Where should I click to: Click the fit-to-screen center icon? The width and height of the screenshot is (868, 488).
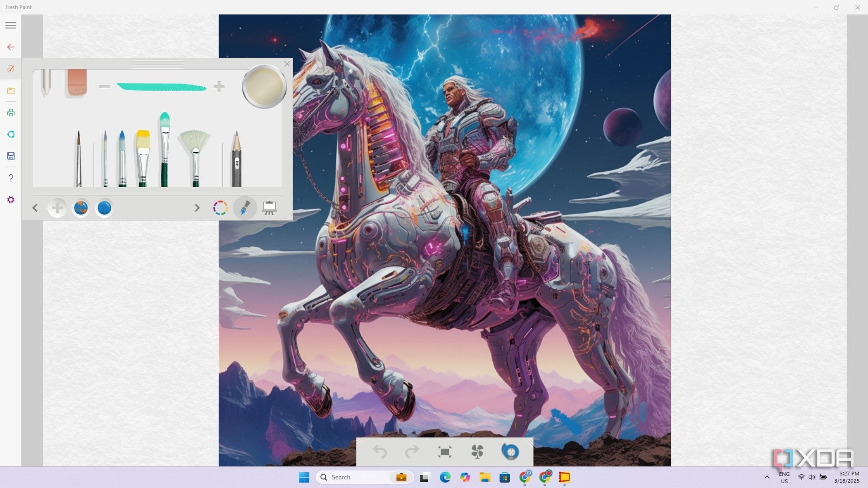445,452
